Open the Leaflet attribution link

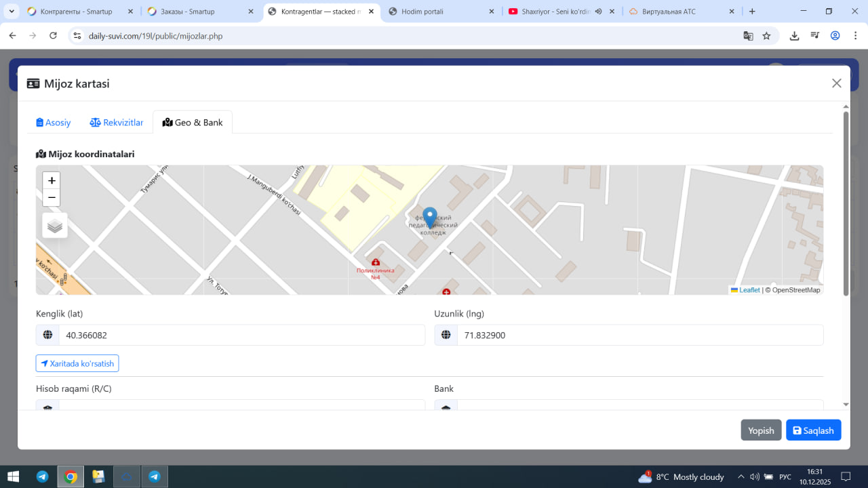[749, 290]
